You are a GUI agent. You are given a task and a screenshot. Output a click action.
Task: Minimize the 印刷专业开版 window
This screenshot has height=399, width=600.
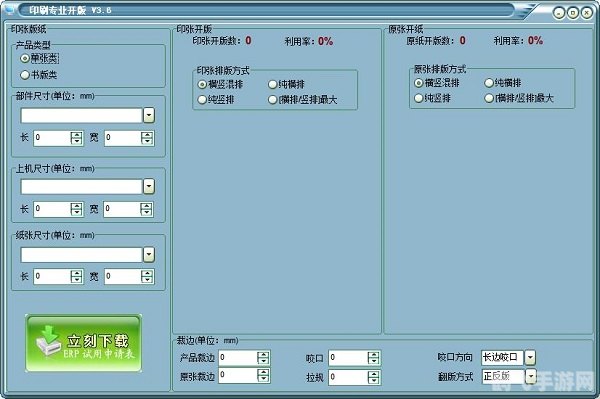[559, 13]
